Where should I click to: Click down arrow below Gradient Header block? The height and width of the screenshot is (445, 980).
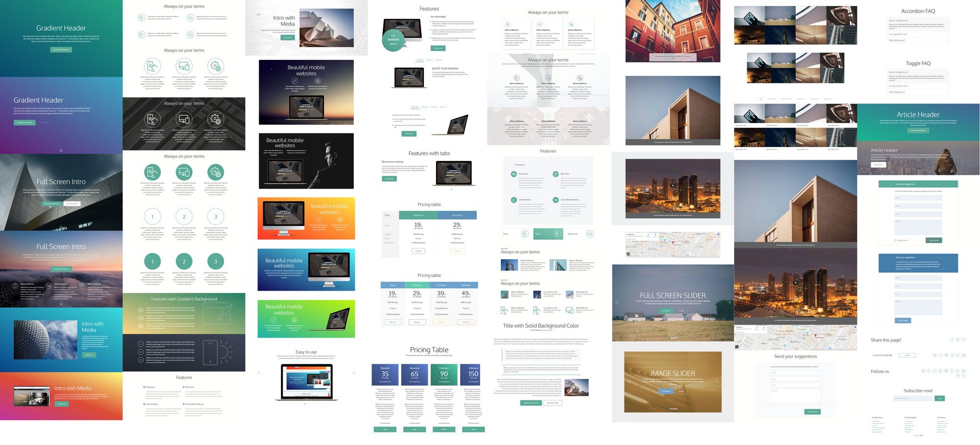tap(61, 150)
